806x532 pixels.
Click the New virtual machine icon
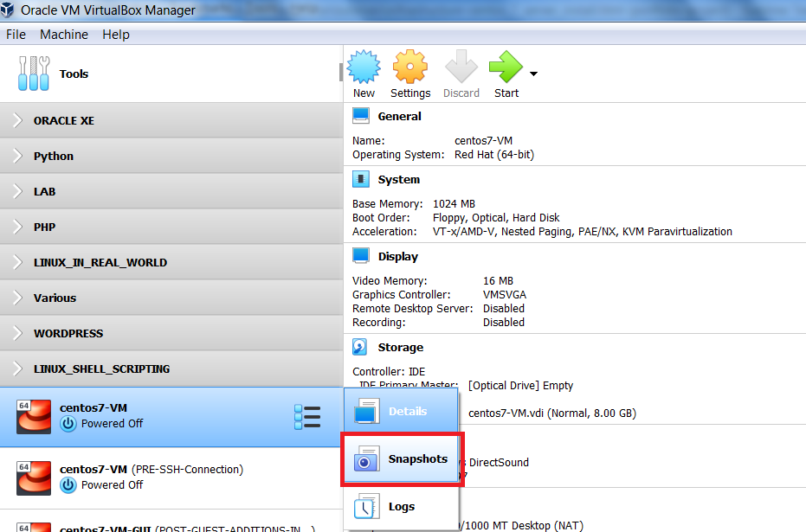coord(364,67)
